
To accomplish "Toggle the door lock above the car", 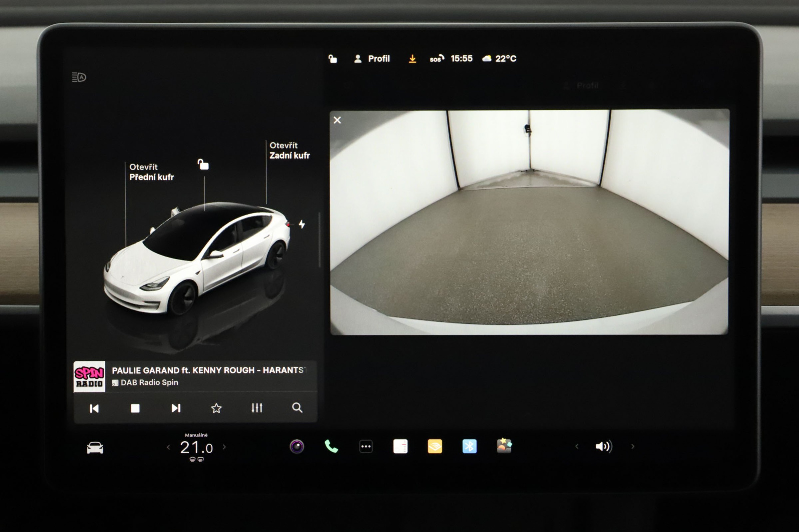I will point(203,165).
